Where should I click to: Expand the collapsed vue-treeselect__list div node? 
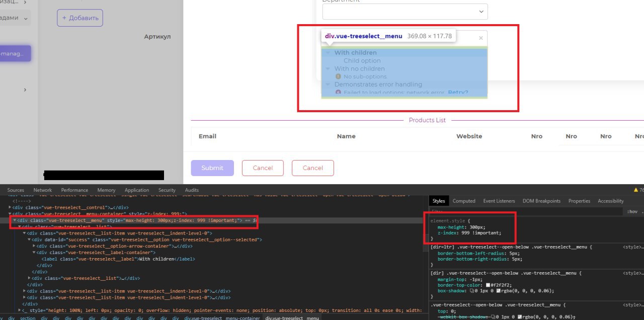point(29,278)
